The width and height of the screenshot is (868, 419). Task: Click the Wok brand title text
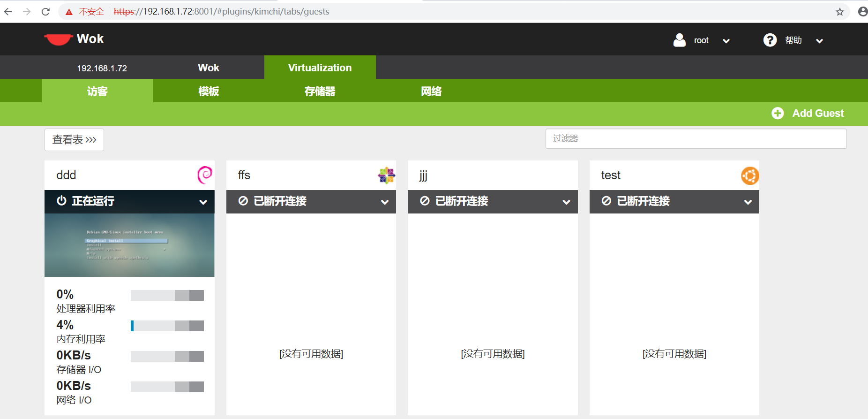(90, 39)
